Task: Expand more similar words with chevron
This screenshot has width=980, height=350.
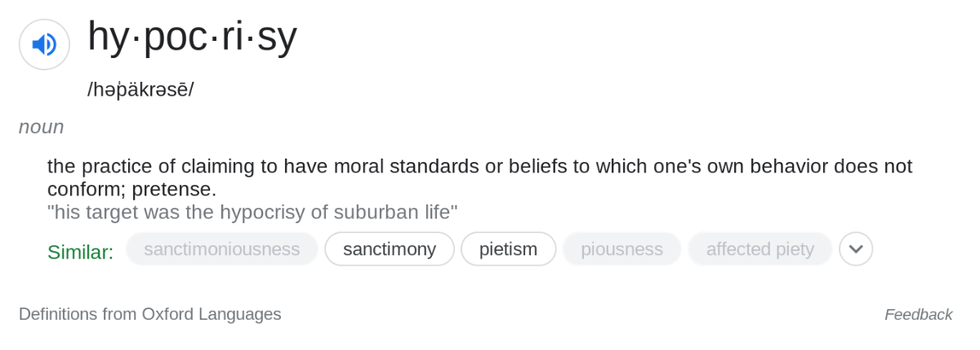Action: coord(856,249)
